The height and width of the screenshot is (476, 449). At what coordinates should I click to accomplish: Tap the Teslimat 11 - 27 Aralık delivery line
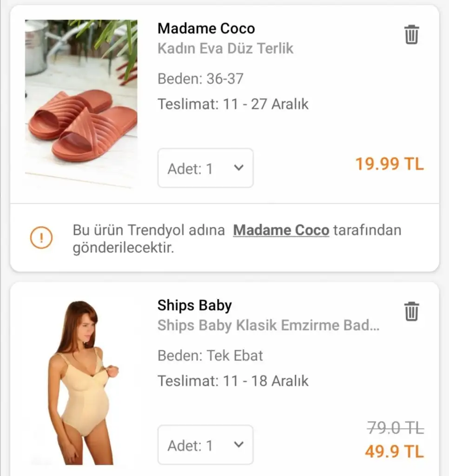click(x=233, y=104)
